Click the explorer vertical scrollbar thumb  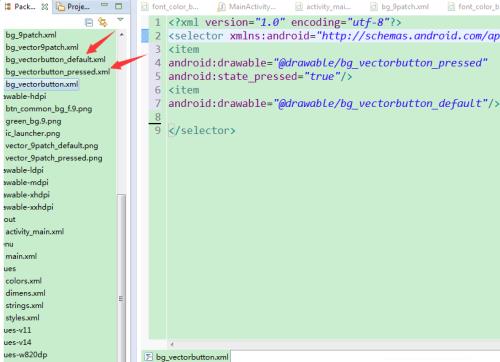click(x=122, y=278)
